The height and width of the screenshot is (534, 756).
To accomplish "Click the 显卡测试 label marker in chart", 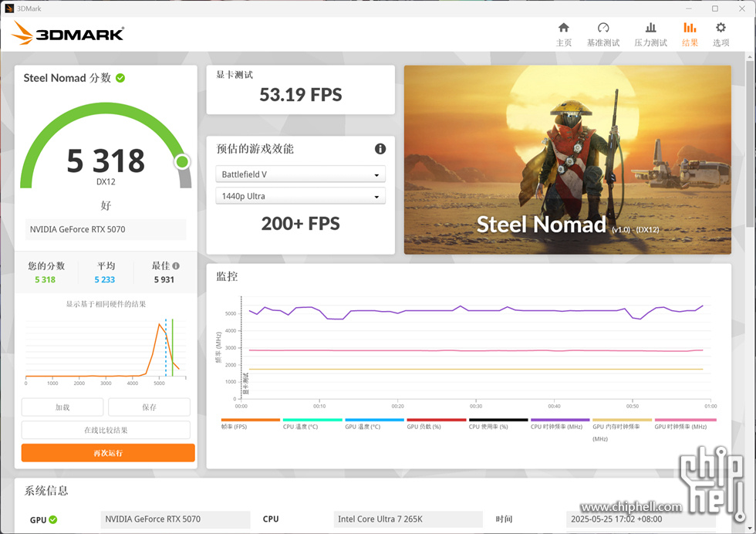I will 245,384.
